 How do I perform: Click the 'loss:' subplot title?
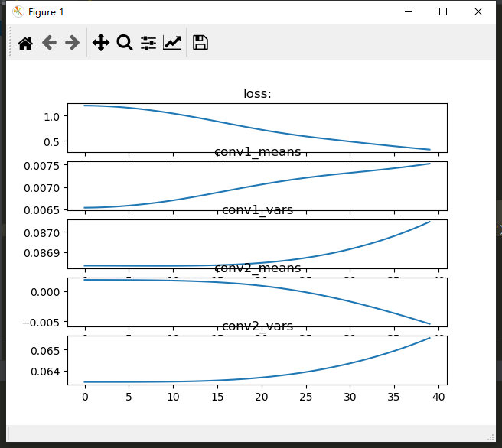257,94
